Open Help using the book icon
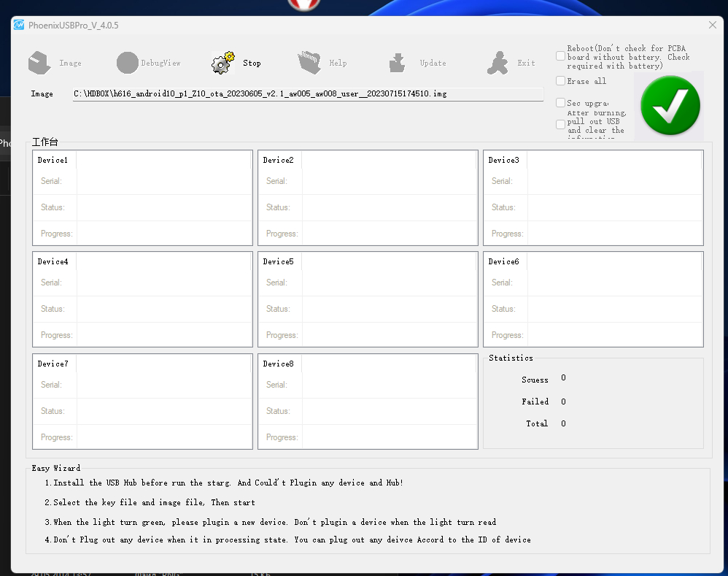The image size is (728, 576). click(309, 63)
